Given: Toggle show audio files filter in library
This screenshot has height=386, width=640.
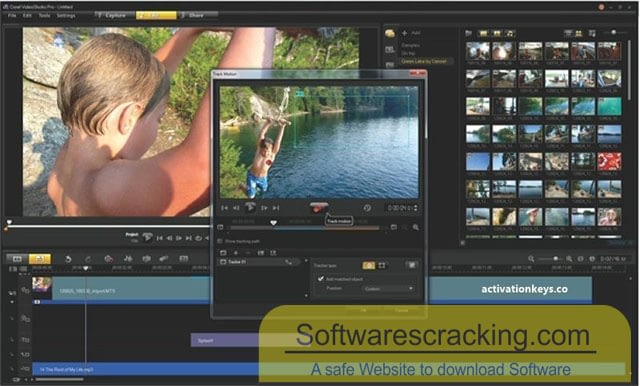Looking at the screenshot, I should [x=510, y=33].
